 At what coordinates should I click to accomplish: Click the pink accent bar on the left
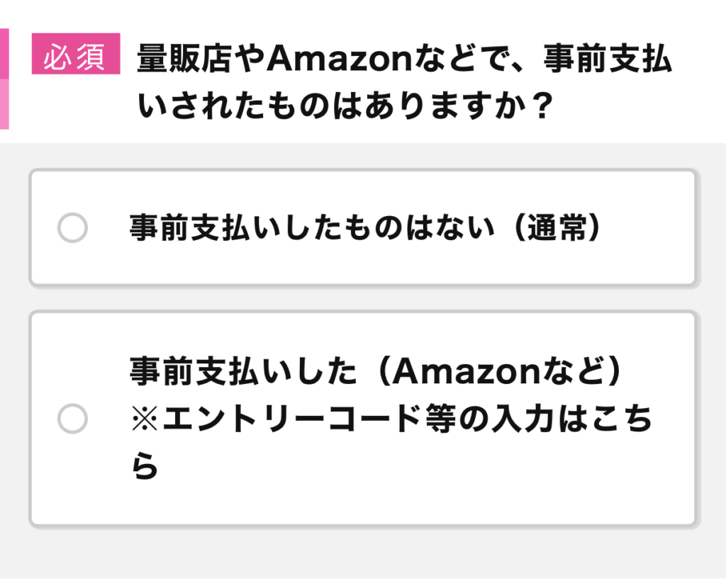click(6, 78)
